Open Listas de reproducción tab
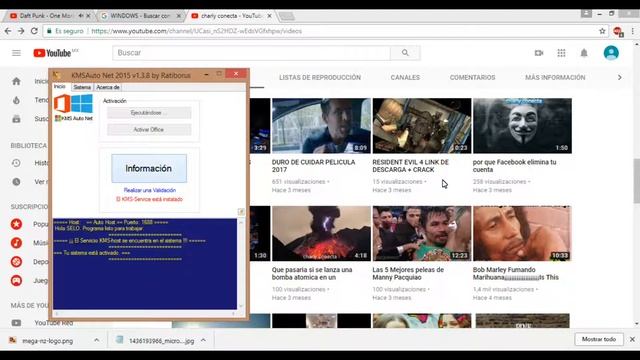This screenshot has height=360, width=640. tap(320, 77)
